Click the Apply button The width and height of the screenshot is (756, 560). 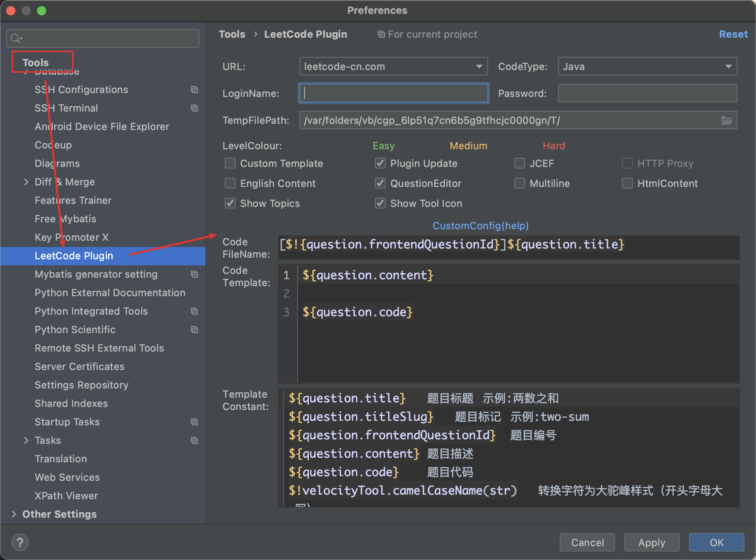652,542
